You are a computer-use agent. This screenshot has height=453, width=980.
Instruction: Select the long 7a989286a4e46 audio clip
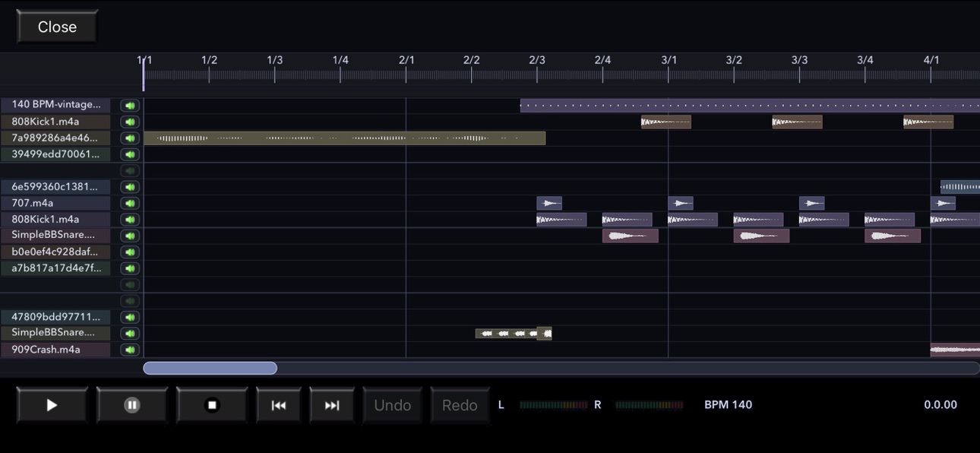pyautogui.click(x=345, y=138)
